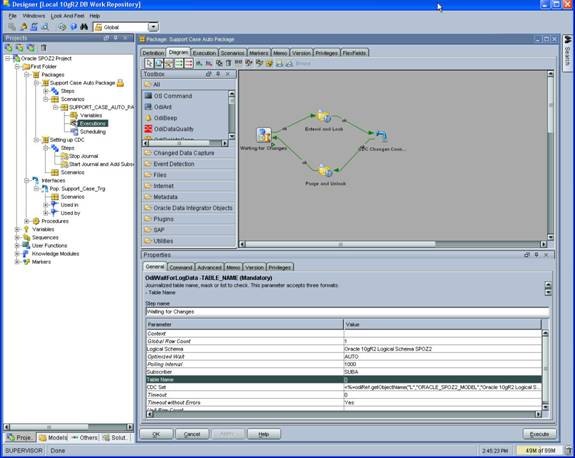The image size is (575, 458).
Task: Select the Purge and Unlock step icon
Action: coord(325,171)
